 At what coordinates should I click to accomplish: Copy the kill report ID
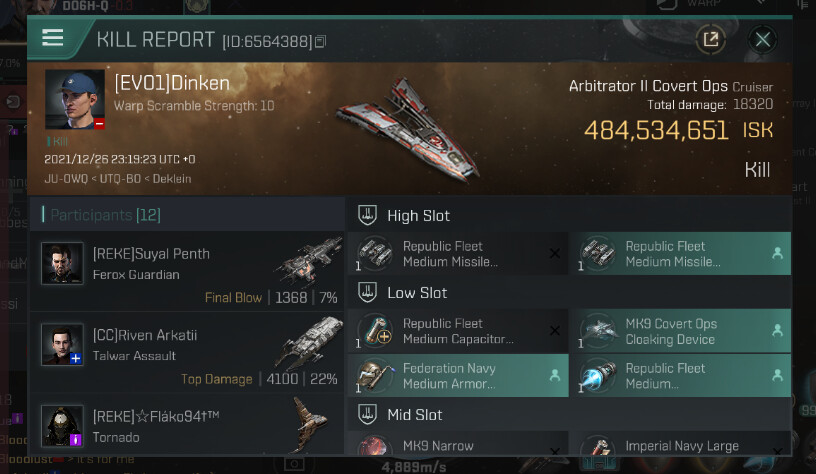320,42
